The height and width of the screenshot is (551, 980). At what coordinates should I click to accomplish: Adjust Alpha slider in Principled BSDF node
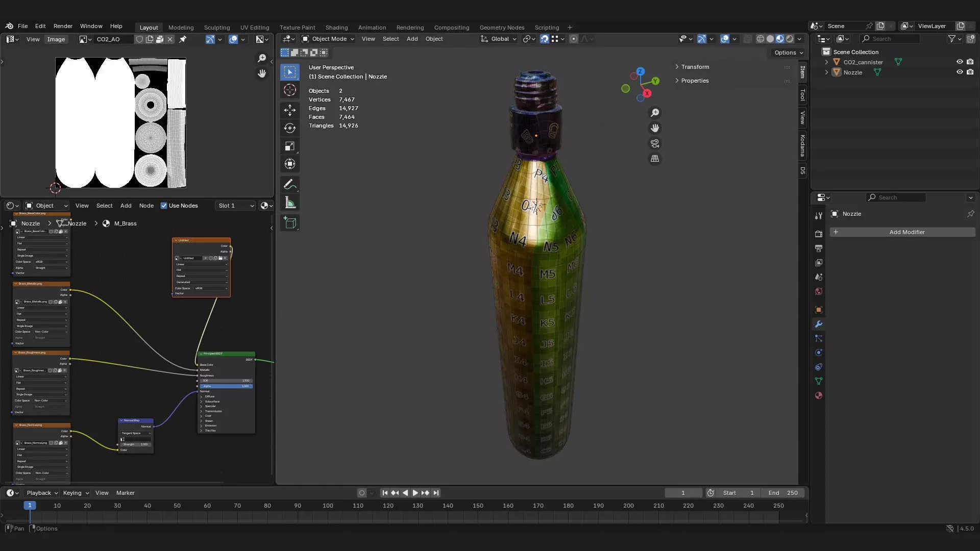[226, 386]
